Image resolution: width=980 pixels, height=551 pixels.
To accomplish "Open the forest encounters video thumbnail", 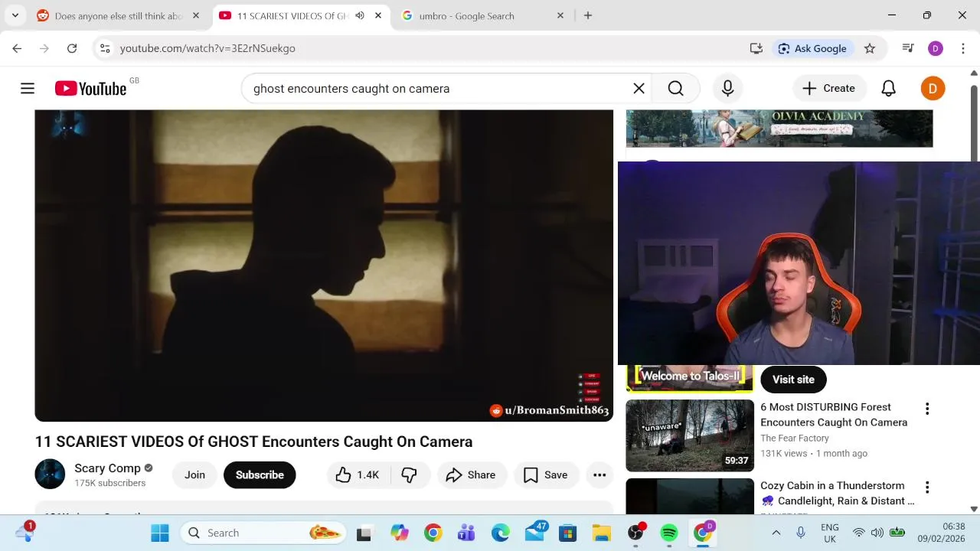I will (x=690, y=435).
